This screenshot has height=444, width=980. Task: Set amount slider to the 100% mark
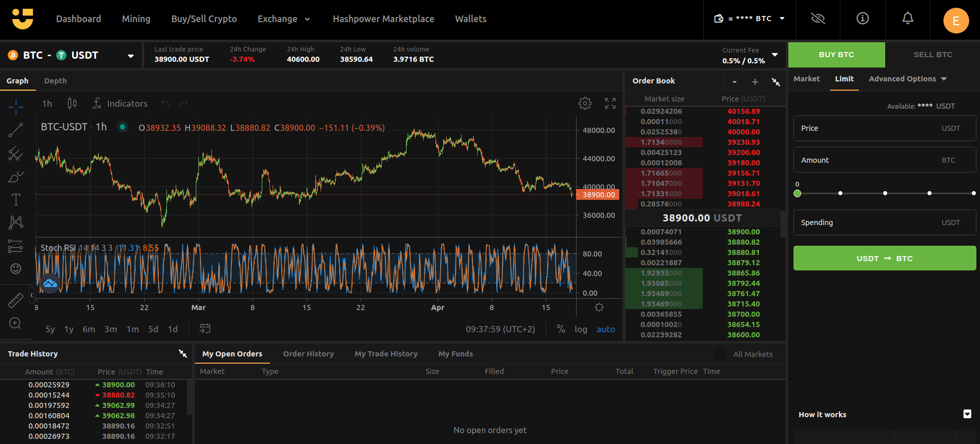[973, 193]
